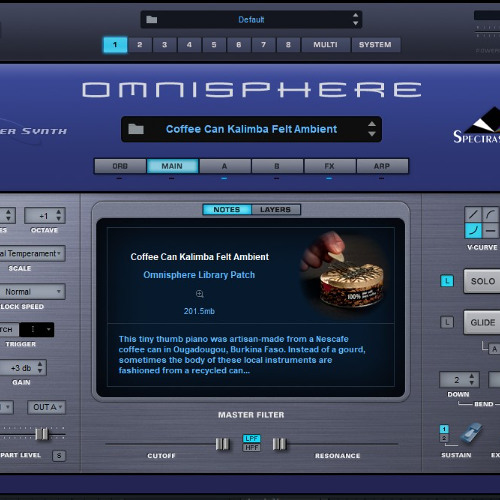Open layer A tab
500x500 pixels.
pyautogui.click(x=225, y=166)
